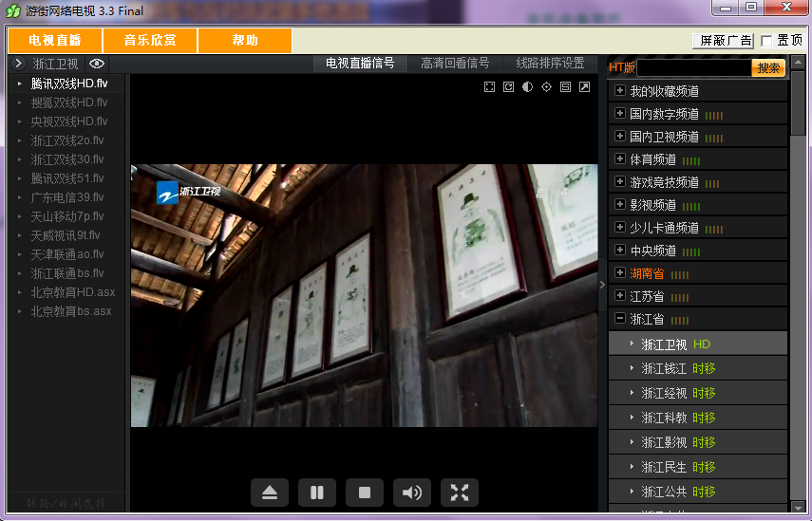Screen dimensions: 812x521
Task: Enter fullscreen with the four-arrows button
Action: pos(460,493)
